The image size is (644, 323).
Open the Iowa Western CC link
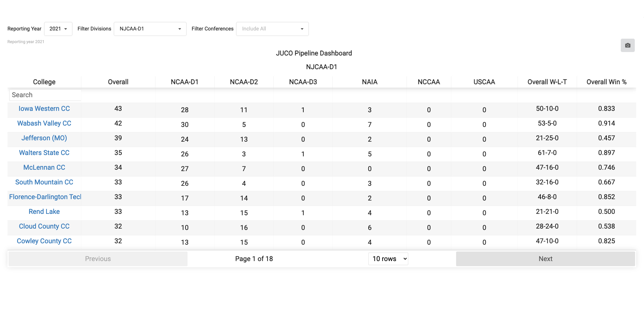click(x=44, y=108)
